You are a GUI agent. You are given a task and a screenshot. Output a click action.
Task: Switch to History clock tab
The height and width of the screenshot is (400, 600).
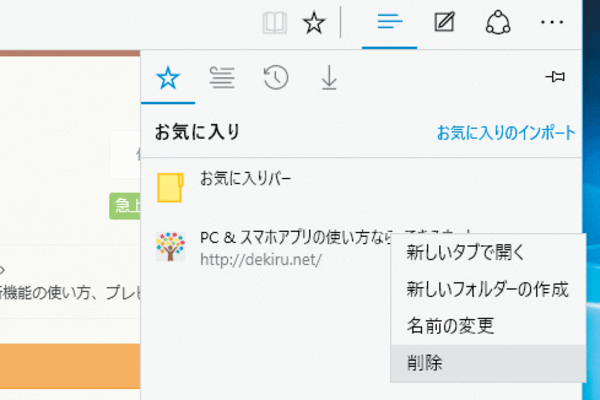(276, 78)
